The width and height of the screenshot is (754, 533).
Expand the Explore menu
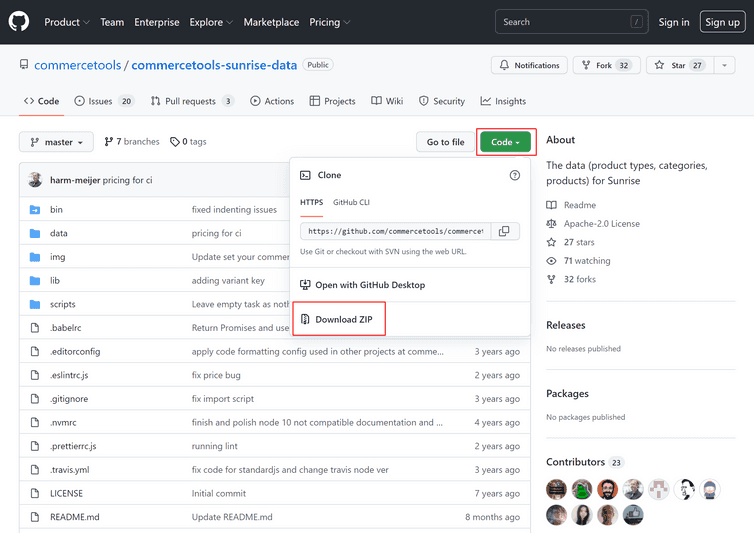point(211,22)
